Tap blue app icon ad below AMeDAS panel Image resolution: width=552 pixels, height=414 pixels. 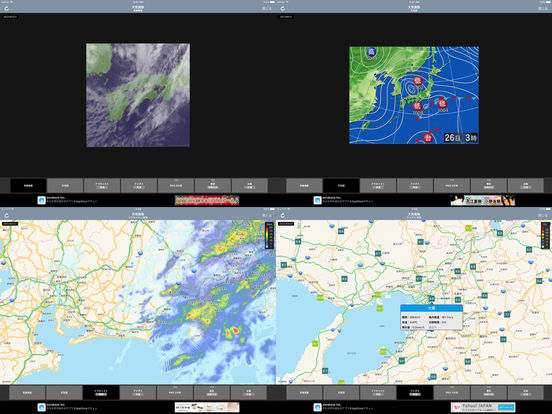click(x=318, y=407)
